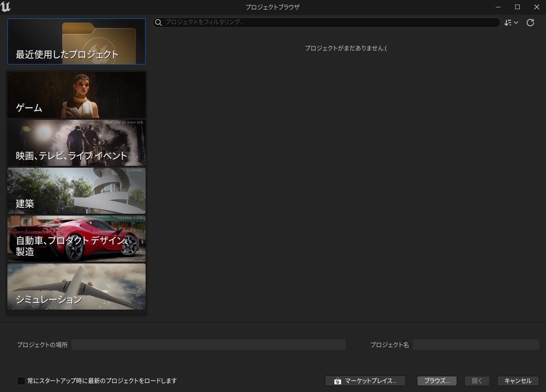Refresh the project list with the circular arrow icon

[x=530, y=22]
